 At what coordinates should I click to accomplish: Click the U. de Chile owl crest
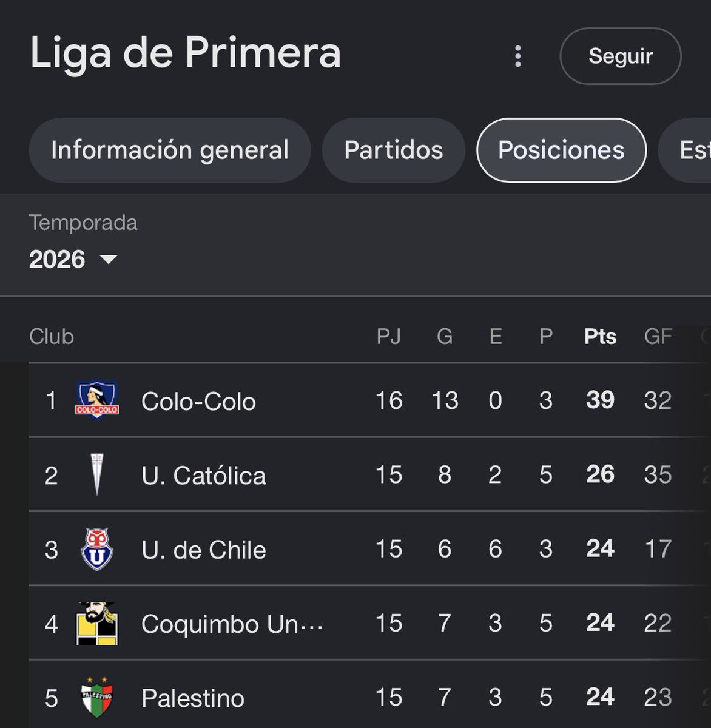(97, 549)
